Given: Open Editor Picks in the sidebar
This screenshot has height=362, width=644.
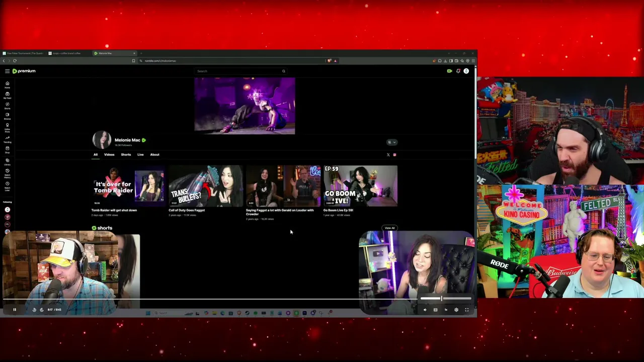Looking at the screenshot, I should 7,128.
